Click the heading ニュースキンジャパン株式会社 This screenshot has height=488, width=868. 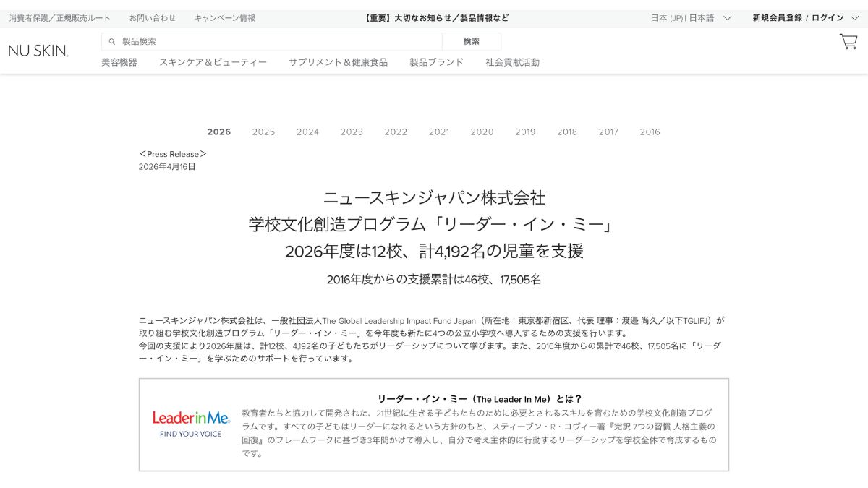[434, 197]
